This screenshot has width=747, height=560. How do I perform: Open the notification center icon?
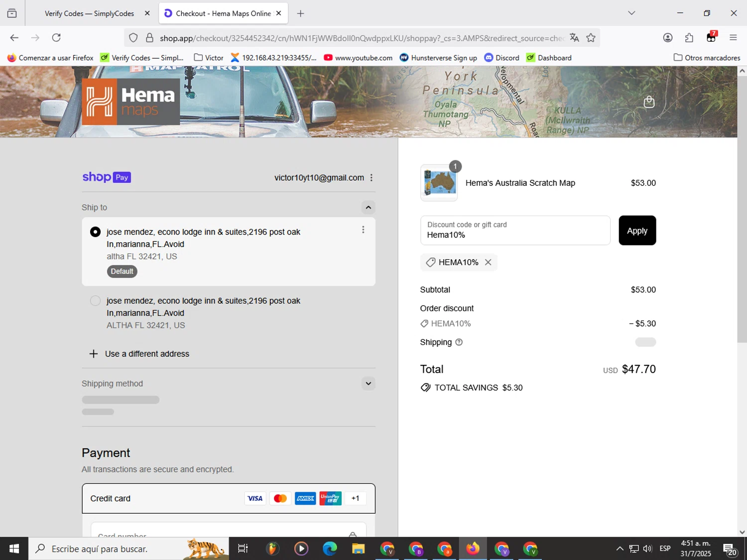[x=730, y=549]
